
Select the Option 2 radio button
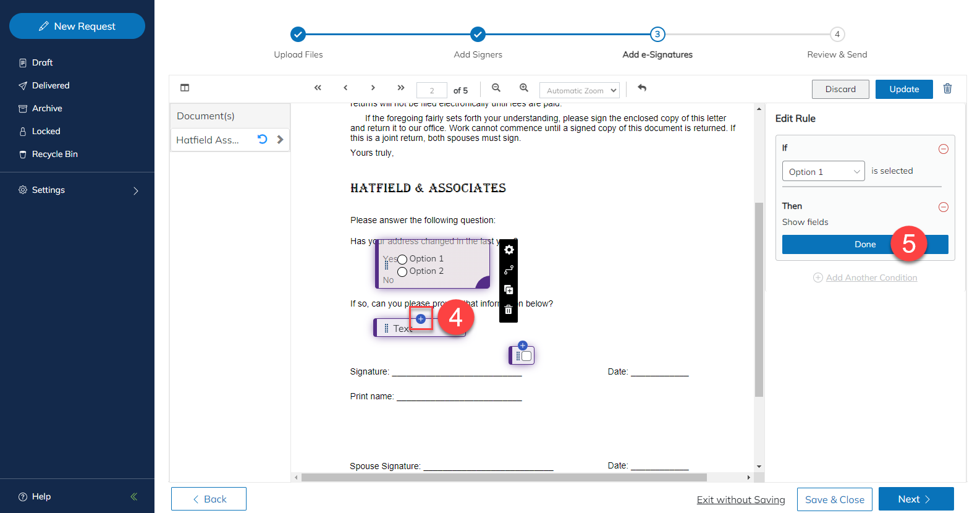(402, 272)
